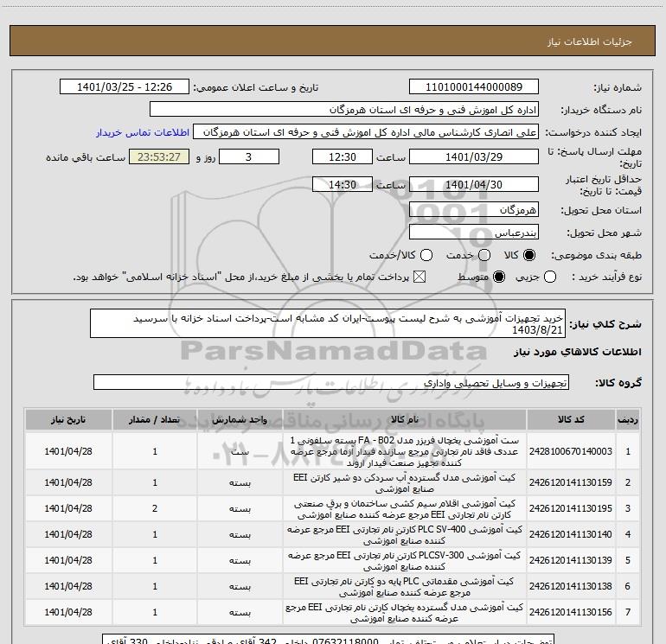Click the FA - B02 refrigerator set item name
666x644 pixels.
pos(405,451)
